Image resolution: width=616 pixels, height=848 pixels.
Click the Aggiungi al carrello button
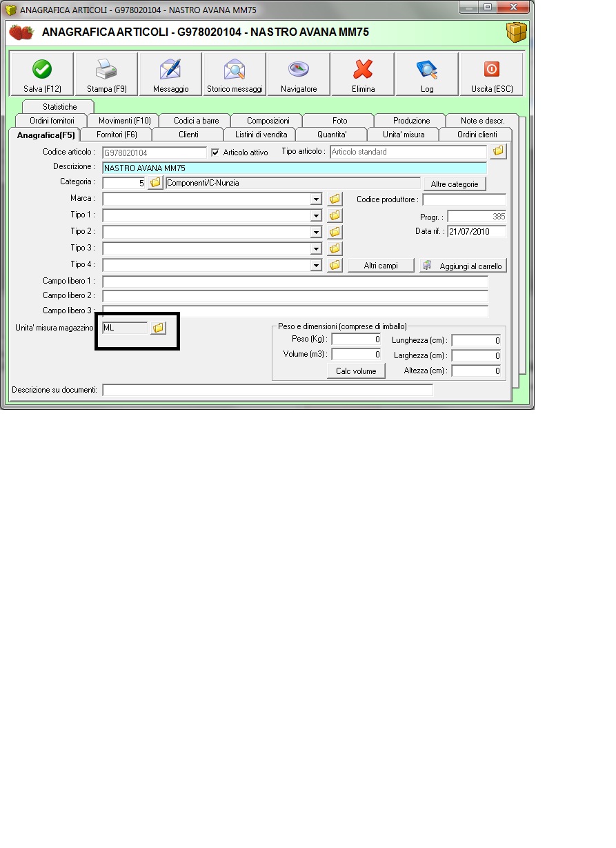[463, 266]
